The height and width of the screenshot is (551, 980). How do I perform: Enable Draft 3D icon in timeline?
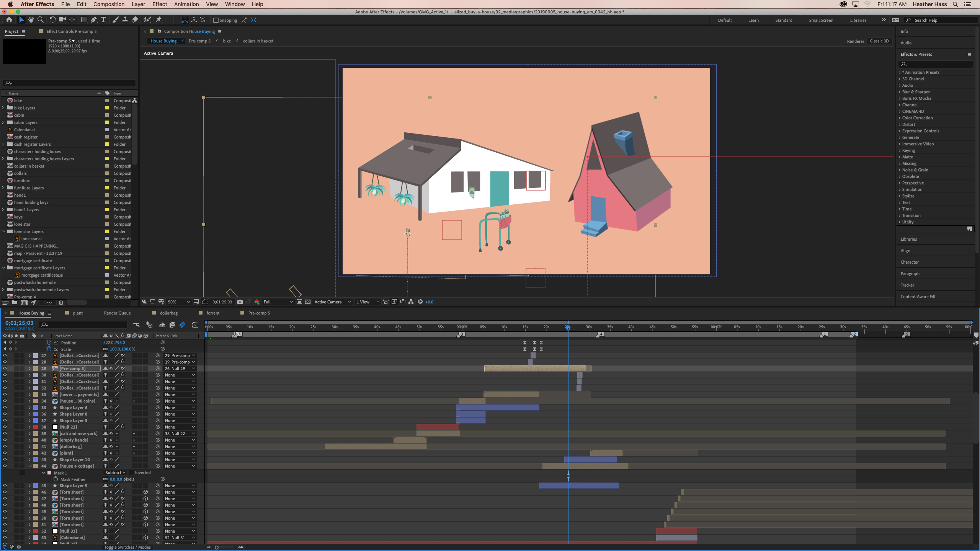(x=149, y=325)
